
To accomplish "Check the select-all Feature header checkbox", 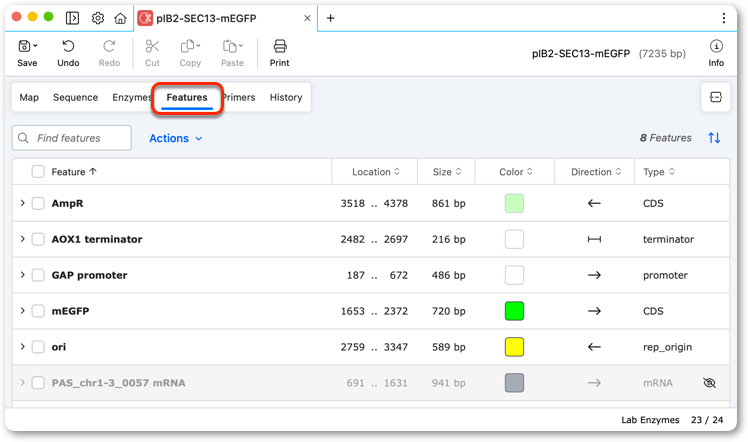I will pos(38,172).
